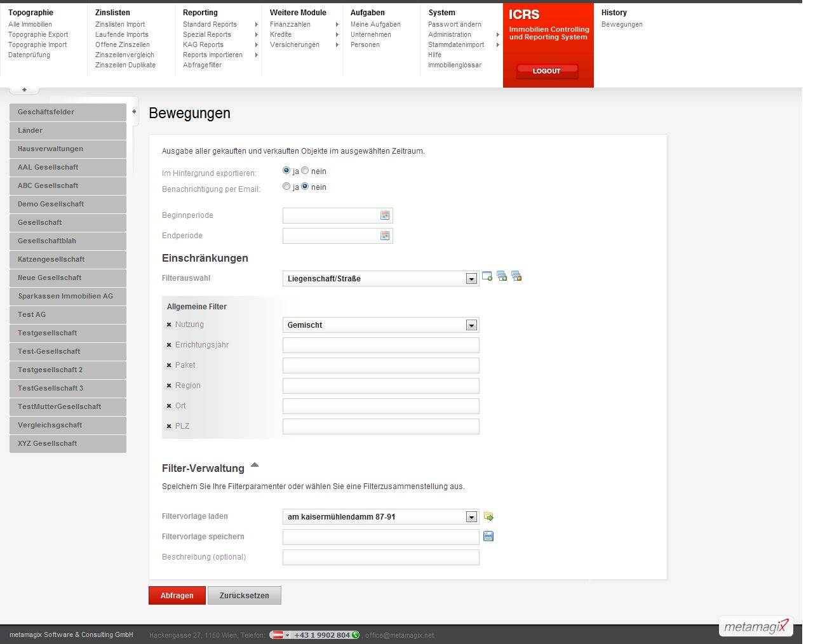This screenshot has width=813, height=644.
Task: Expand the KAG Reports submenu
Action: click(256, 45)
